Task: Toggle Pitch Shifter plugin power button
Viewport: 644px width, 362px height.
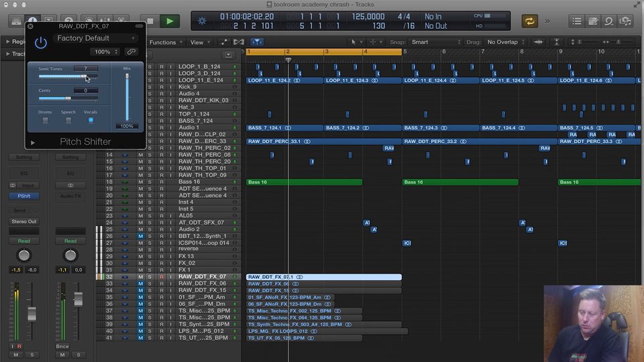Action: 40,43
